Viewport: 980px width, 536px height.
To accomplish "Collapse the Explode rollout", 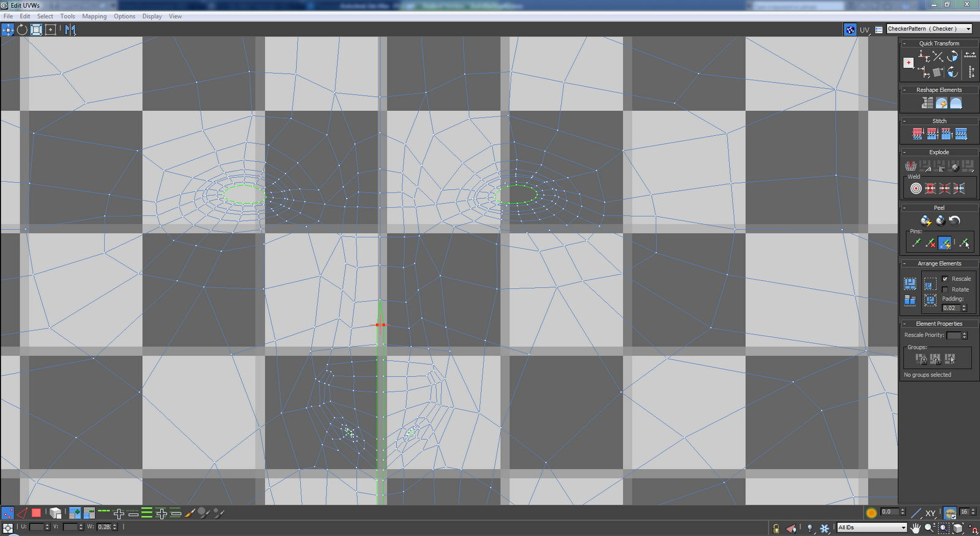I will tap(904, 152).
